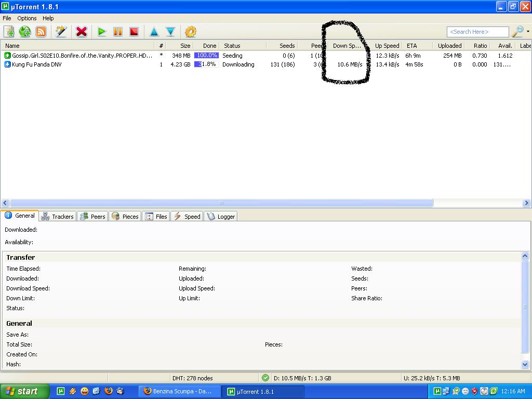Open the RSS Downloader icon
Screen dimensions: 532x399
(41, 32)
